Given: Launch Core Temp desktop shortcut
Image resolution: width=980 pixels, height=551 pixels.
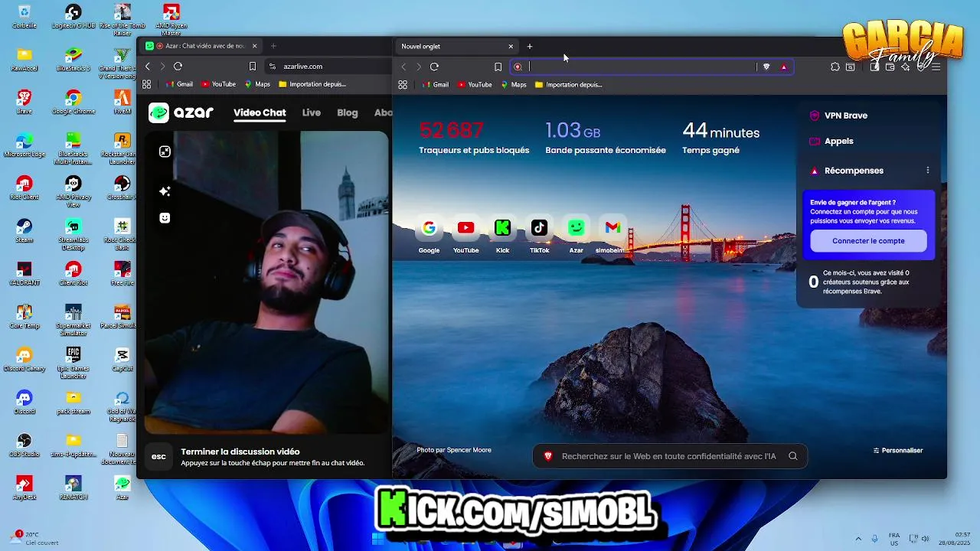Looking at the screenshot, I should point(24,316).
